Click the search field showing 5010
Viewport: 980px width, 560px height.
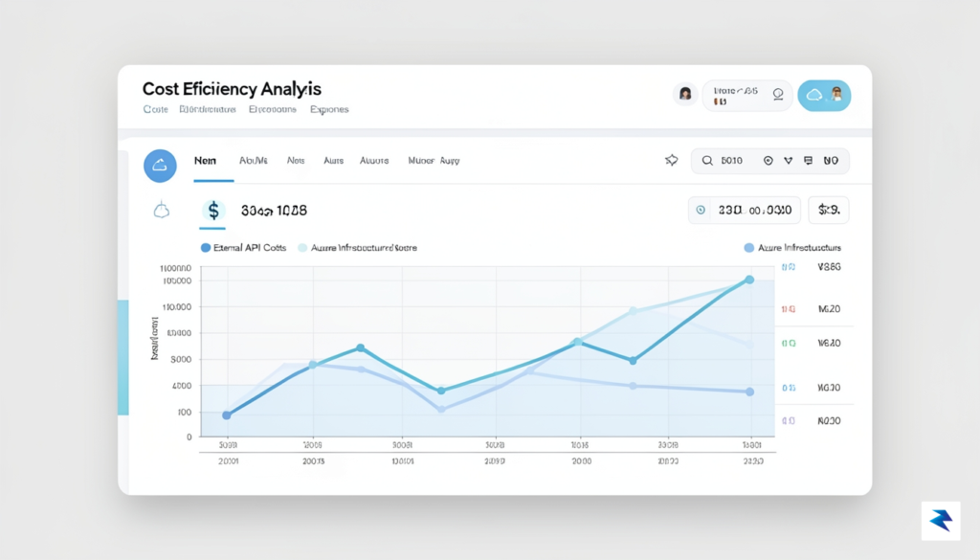tap(770, 161)
